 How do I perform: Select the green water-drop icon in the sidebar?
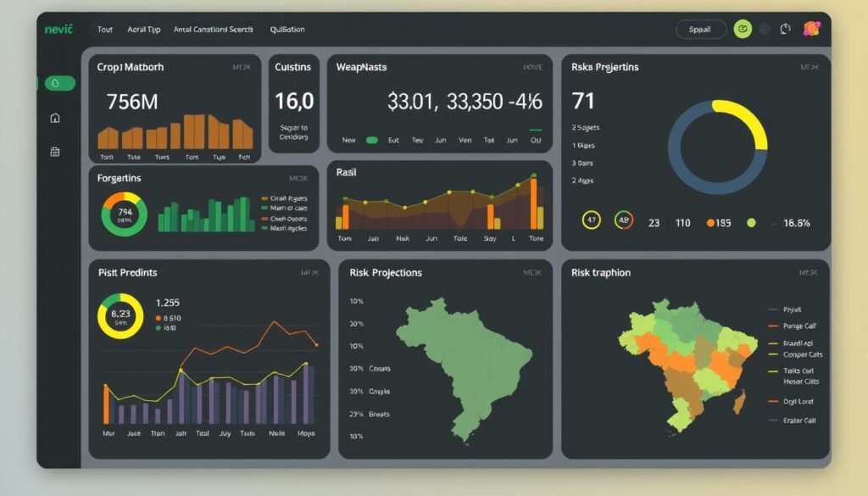coord(54,82)
